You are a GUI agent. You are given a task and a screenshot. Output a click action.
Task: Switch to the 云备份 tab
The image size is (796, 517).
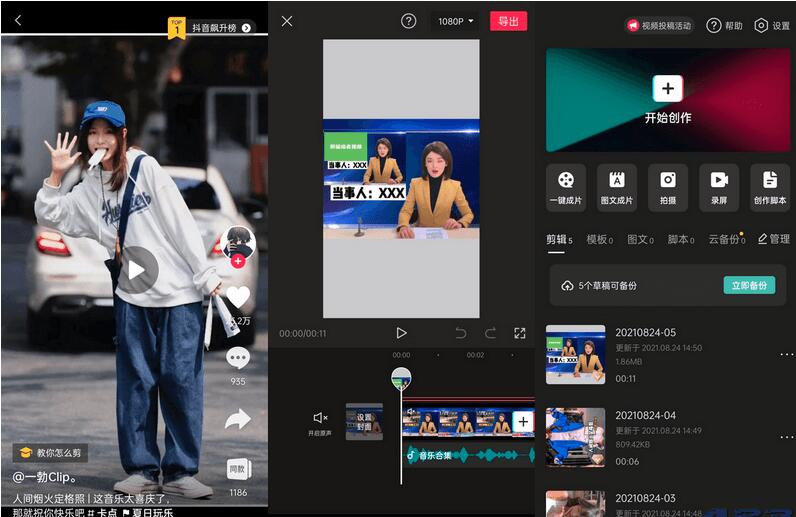click(726, 239)
